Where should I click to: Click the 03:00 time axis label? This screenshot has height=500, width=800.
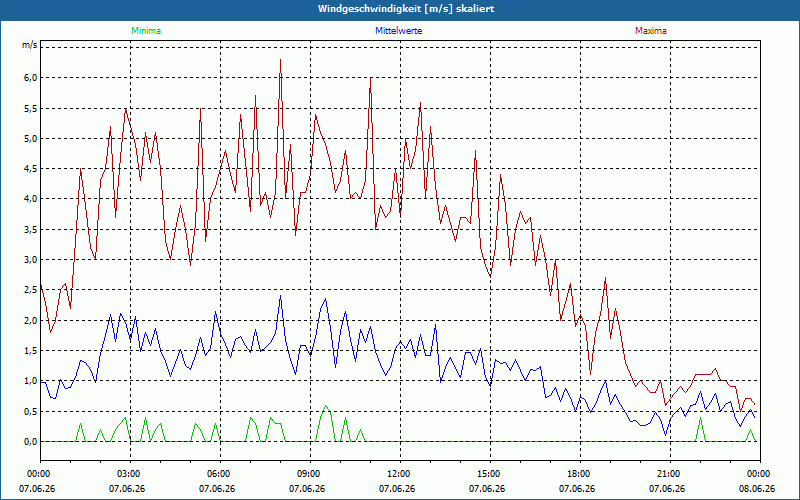[130, 474]
